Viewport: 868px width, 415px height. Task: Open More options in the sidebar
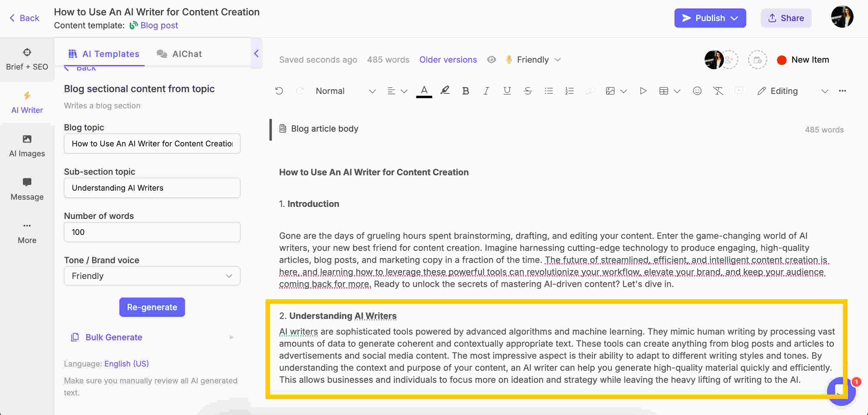(27, 233)
